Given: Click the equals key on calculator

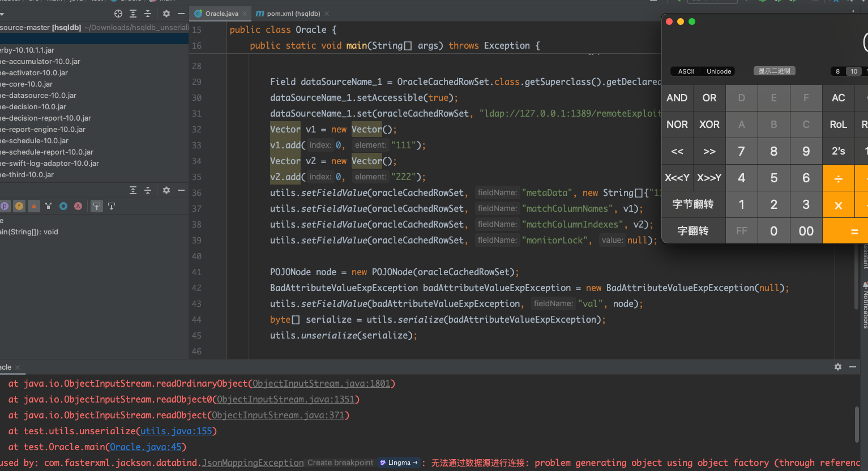Looking at the screenshot, I should tap(846, 231).
